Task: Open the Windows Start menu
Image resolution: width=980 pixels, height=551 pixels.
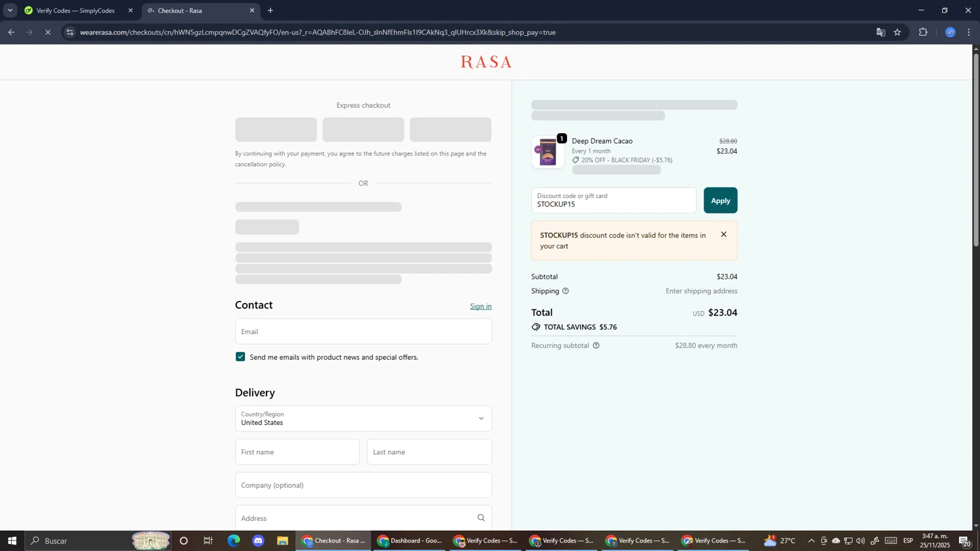Action: (x=12, y=541)
